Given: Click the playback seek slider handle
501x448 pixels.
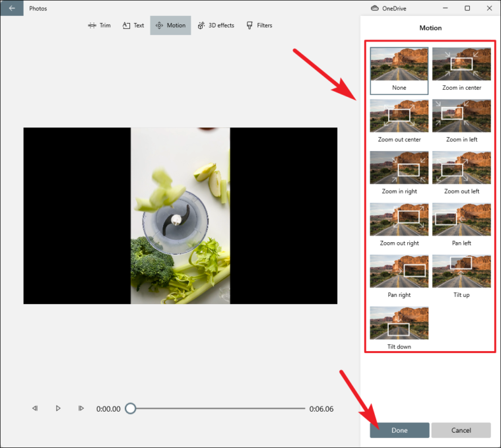Looking at the screenshot, I should point(130,408).
